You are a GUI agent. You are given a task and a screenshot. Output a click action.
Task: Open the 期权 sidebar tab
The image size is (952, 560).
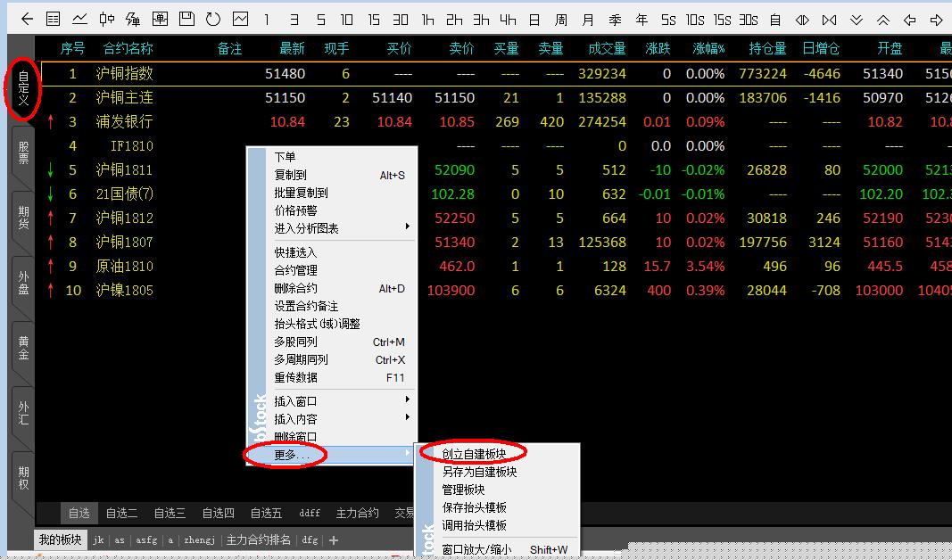[x=23, y=478]
